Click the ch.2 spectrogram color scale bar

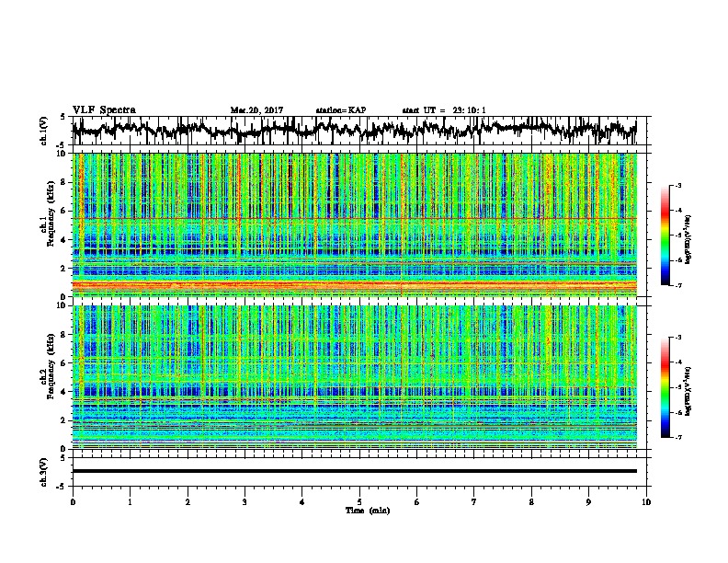pos(665,387)
